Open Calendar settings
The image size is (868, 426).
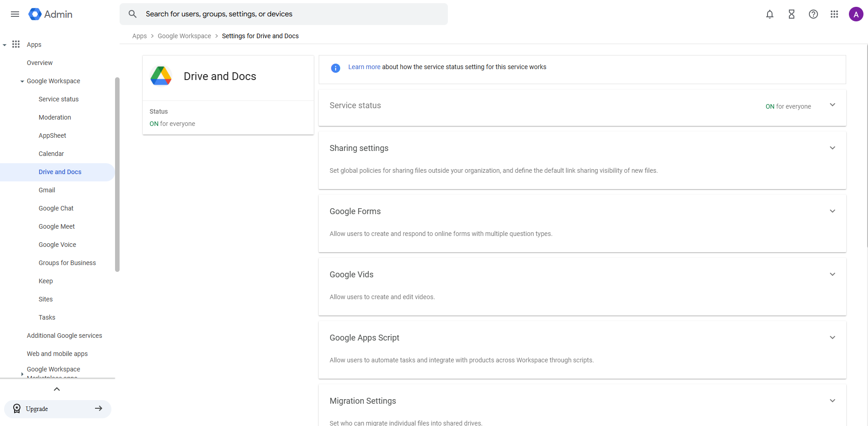point(51,154)
